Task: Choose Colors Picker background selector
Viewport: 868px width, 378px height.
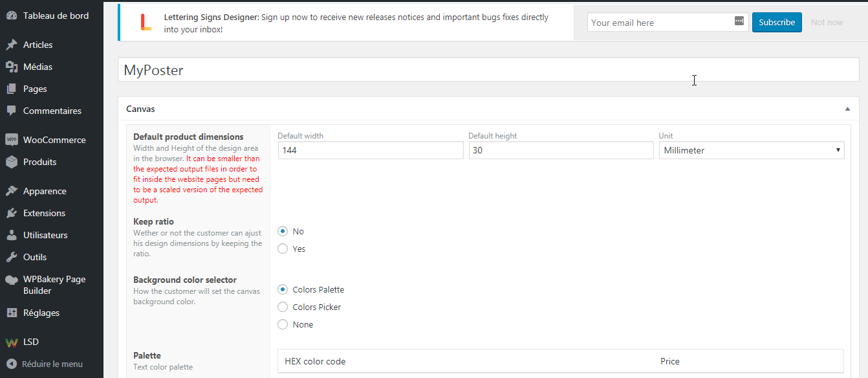Action: tap(283, 307)
